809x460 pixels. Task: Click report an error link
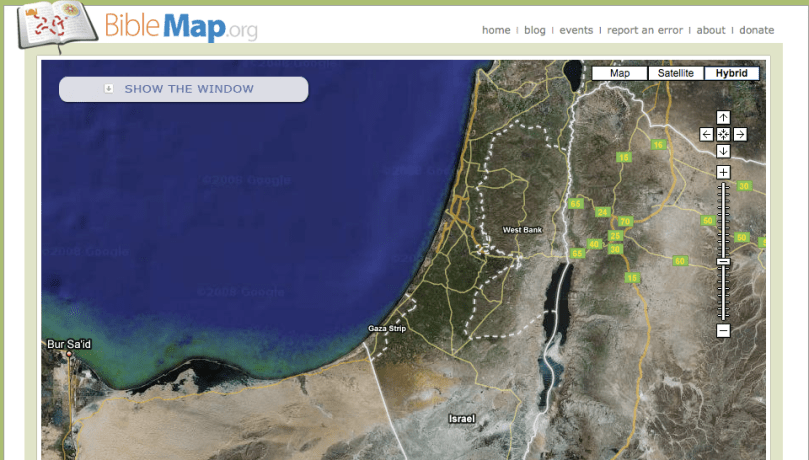click(x=645, y=30)
